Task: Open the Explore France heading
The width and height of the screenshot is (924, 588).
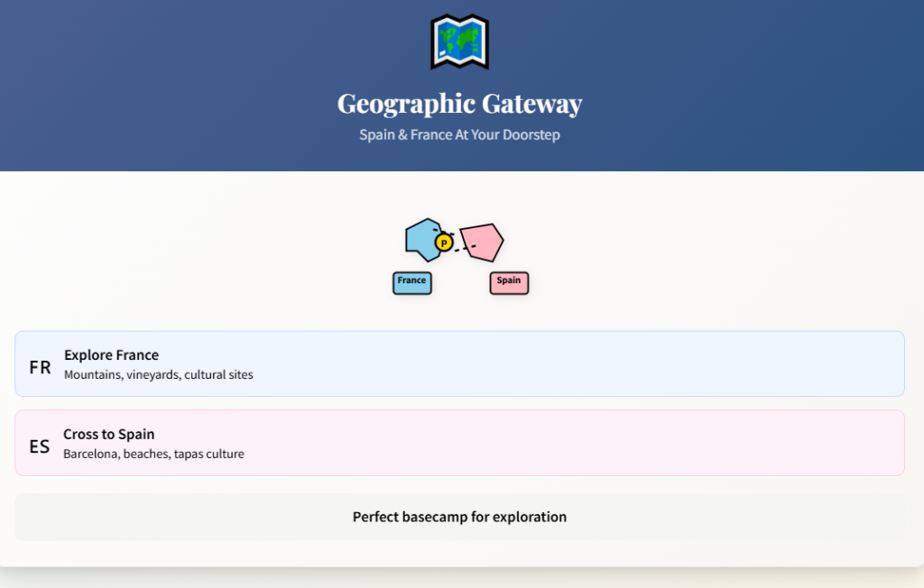Action: click(111, 354)
